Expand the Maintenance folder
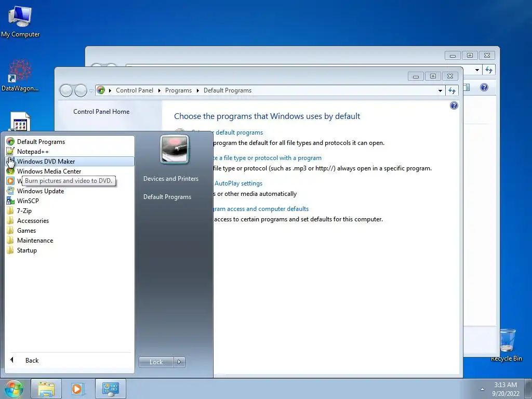Image resolution: width=532 pixels, height=399 pixels. (x=70, y=240)
